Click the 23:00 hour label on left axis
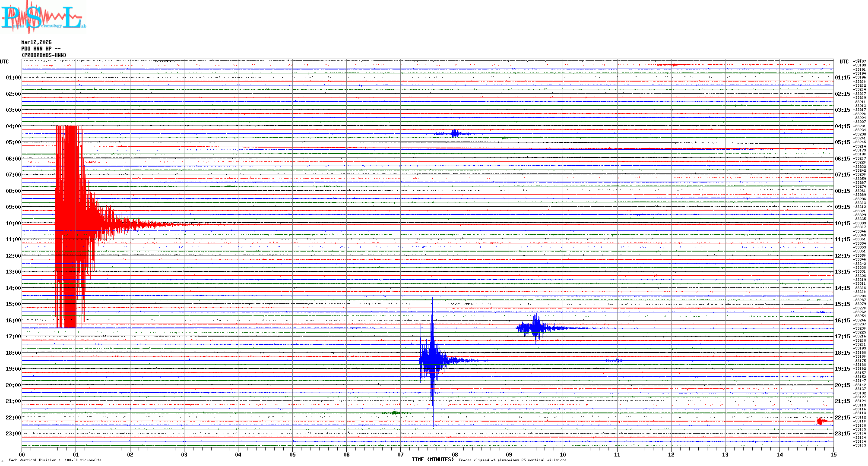Viewport: 868px width, 466px height. (13, 434)
